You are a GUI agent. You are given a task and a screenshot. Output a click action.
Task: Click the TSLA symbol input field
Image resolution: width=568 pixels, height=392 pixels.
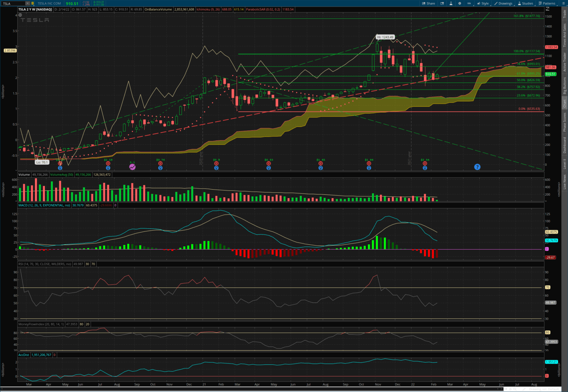click(13, 4)
